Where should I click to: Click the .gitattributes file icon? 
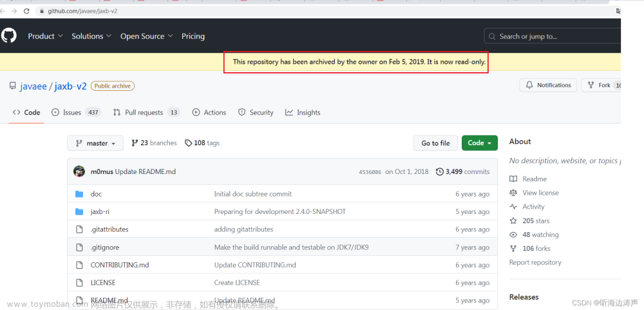80,229
